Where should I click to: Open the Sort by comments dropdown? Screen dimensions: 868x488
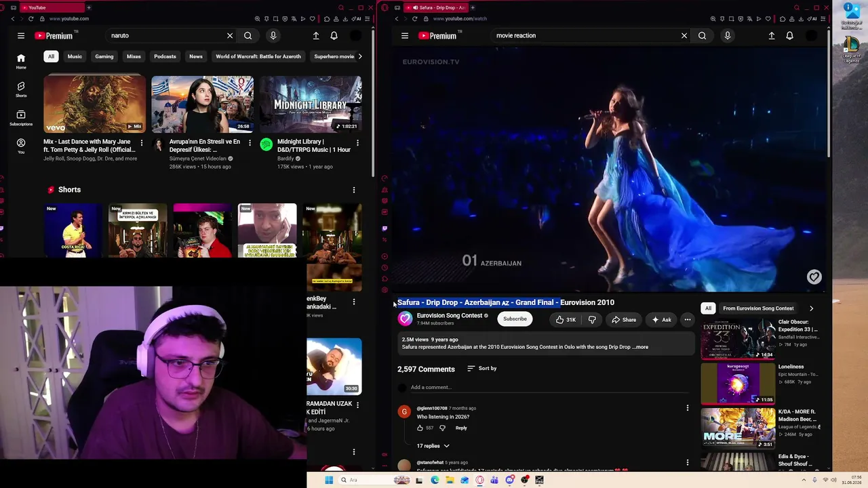(482, 369)
